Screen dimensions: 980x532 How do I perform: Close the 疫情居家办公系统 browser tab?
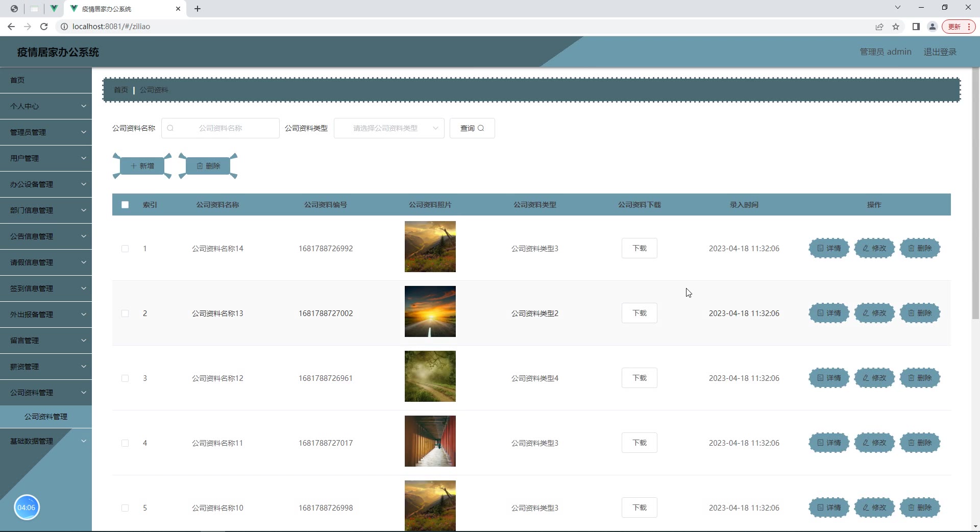coord(178,9)
